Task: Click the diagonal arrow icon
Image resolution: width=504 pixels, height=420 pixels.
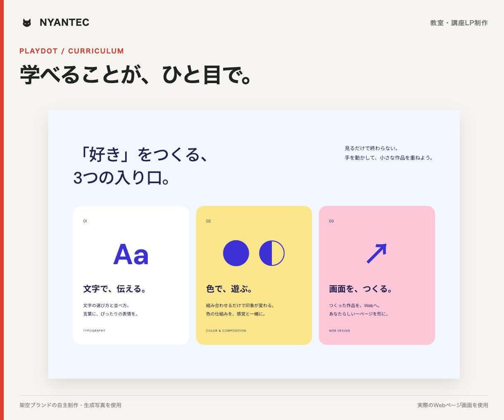Action: (377, 253)
